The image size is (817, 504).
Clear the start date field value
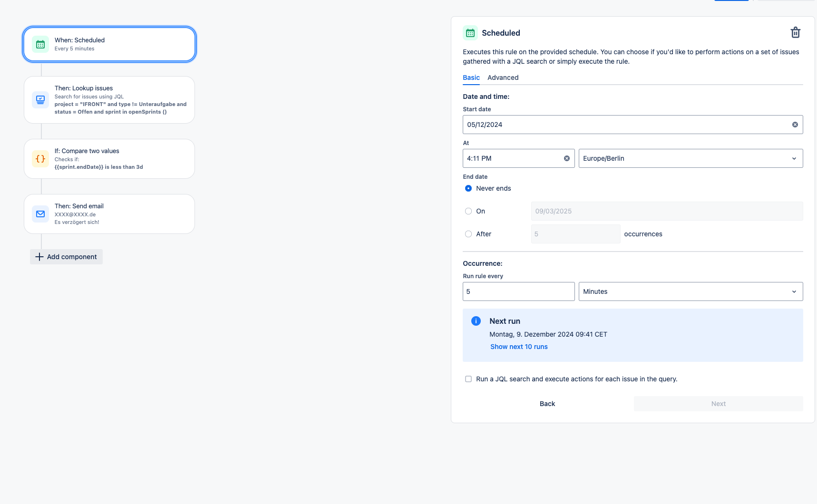coord(795,125)
